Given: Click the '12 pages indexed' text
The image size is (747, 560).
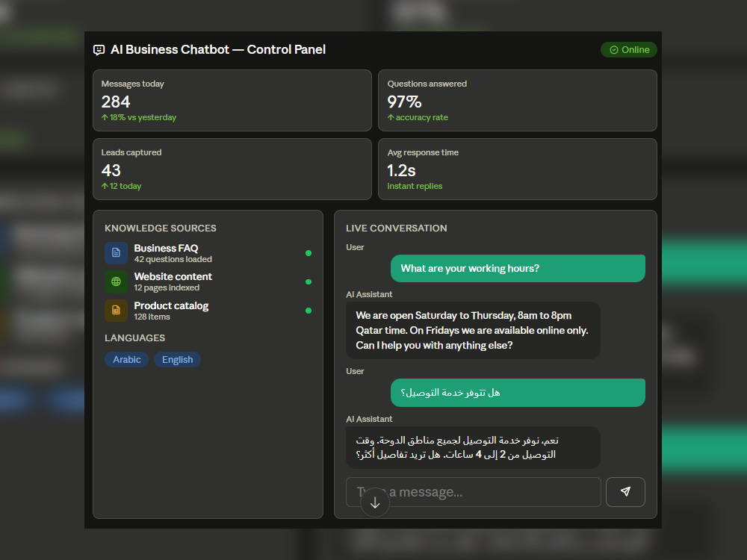Looking at the screenshot, I should (x=167, y=287).
